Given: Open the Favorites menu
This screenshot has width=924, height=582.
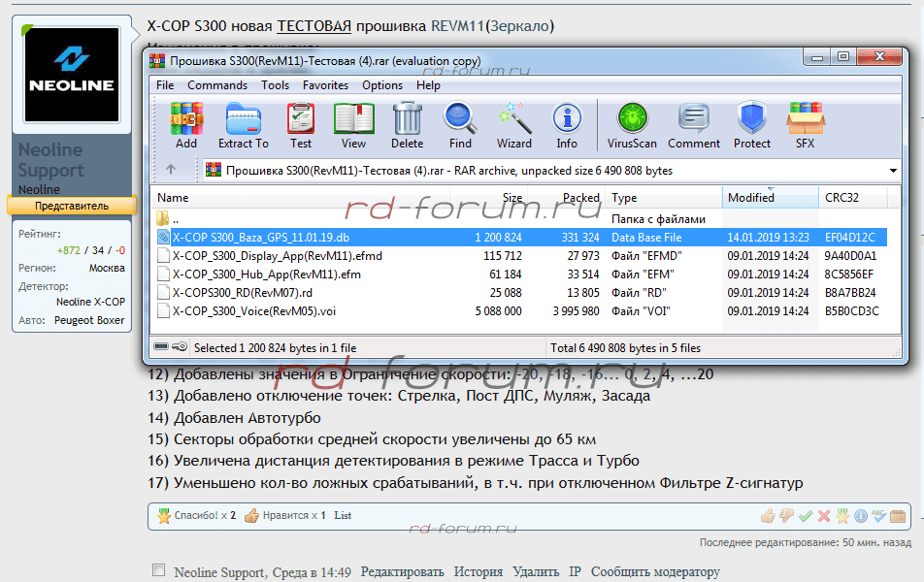Looking at the screenshot, I should [x=325, y=85].
